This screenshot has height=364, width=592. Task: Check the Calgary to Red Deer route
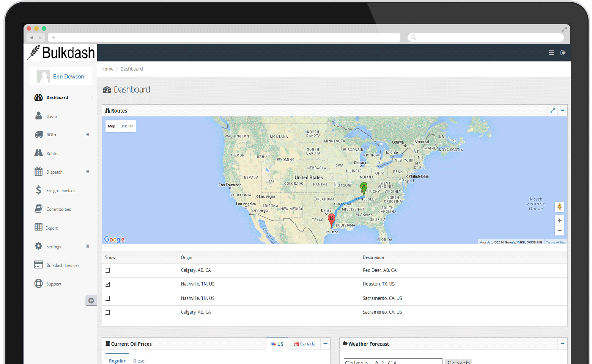point(108,270)
